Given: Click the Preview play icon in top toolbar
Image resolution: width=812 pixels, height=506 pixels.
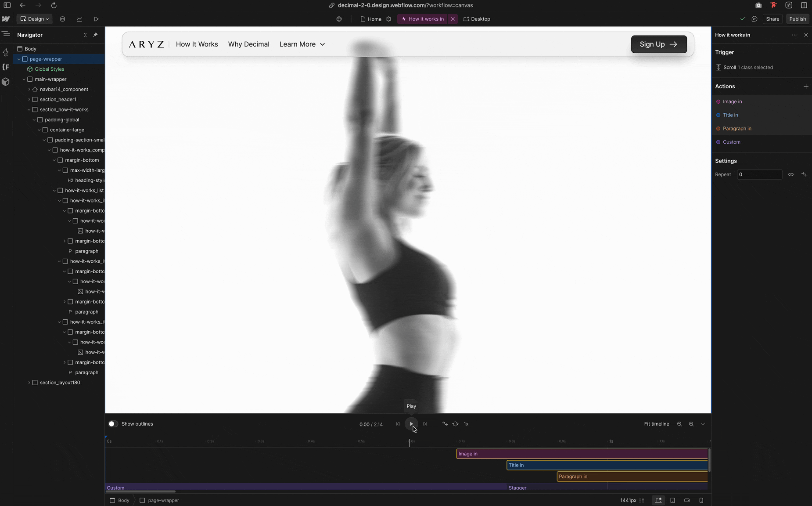Looking at the screenshot, I should tap(96, 19).
